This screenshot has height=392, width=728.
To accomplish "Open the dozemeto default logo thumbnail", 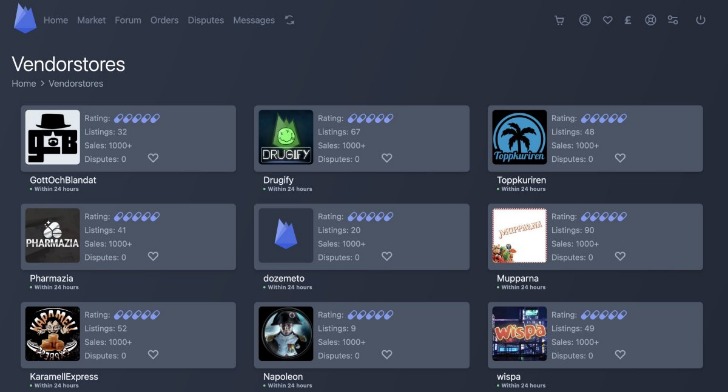I will (286, 235).
